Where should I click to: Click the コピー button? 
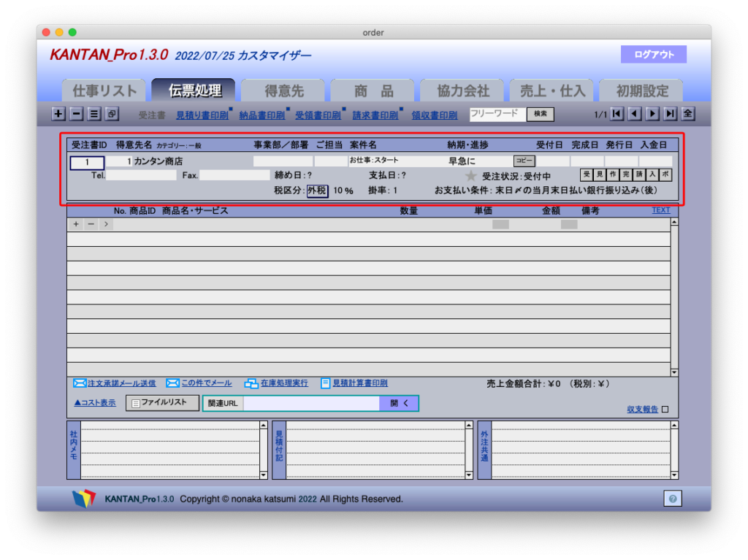524,161
